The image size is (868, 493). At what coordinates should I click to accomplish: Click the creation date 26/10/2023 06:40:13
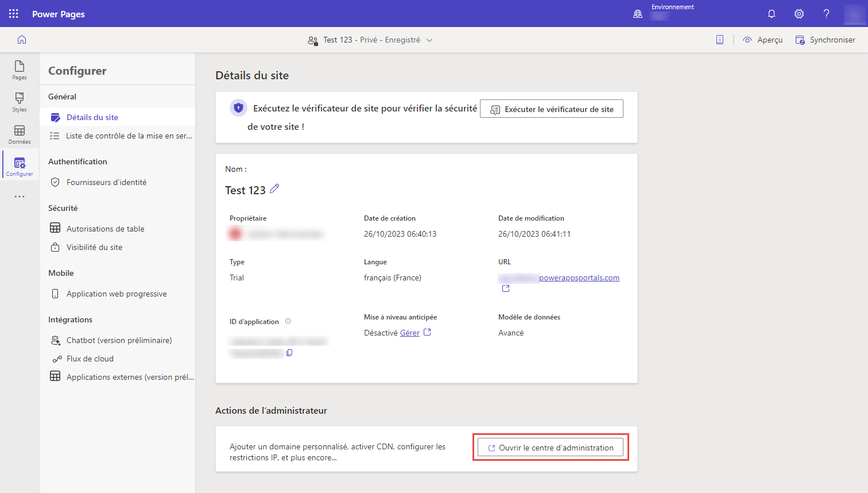click(x=400, y=234)
